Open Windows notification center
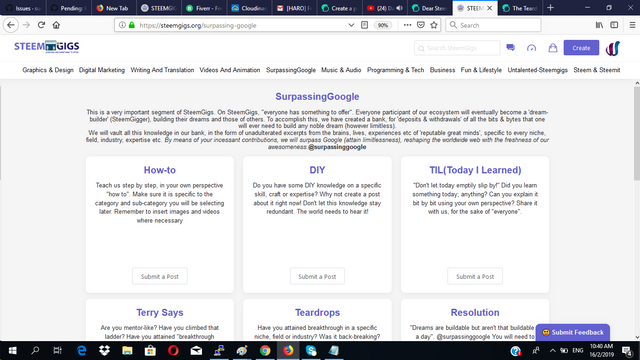The image size is (640, 360). 627,351
